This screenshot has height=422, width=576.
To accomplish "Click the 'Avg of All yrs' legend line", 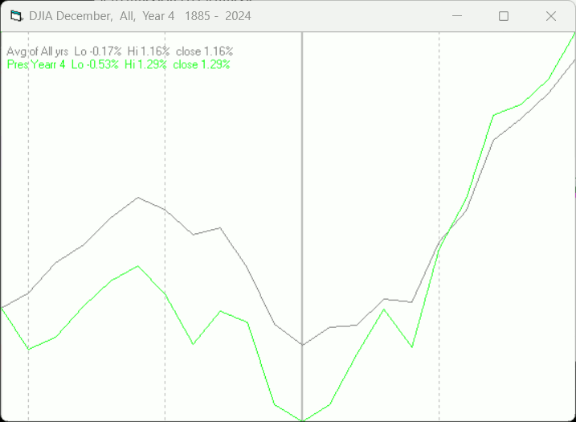I will [120, 51].
